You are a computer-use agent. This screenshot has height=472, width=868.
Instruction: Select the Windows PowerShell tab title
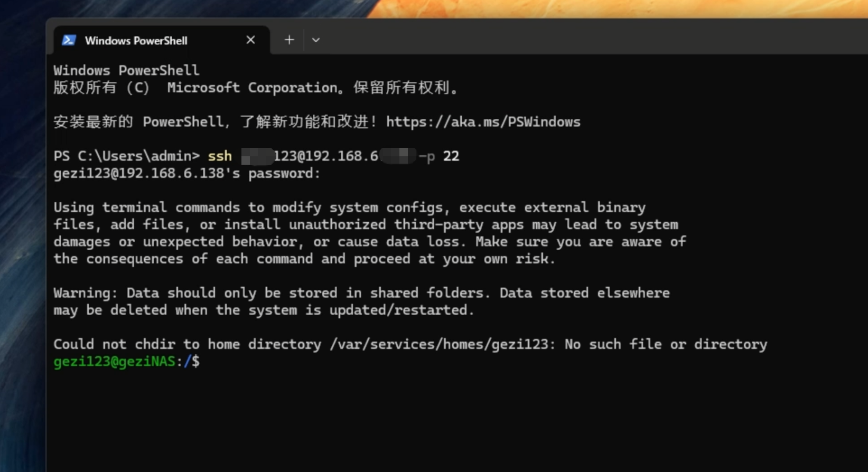[136, 41]
